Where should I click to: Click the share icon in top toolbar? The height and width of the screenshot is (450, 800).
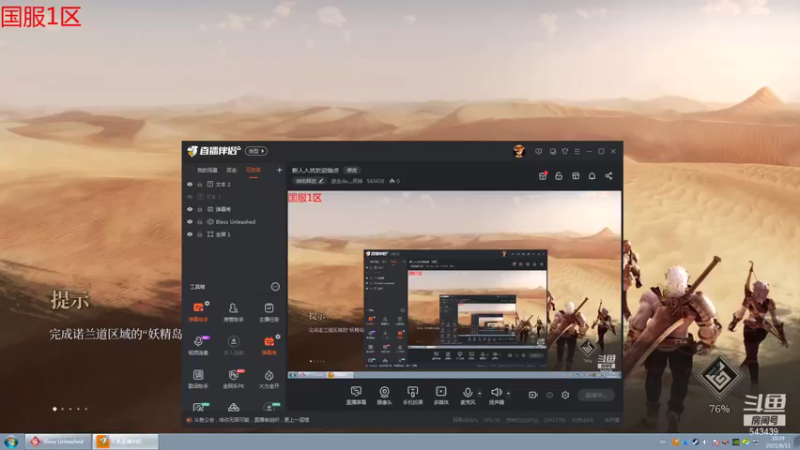click(x=609, y=176)
